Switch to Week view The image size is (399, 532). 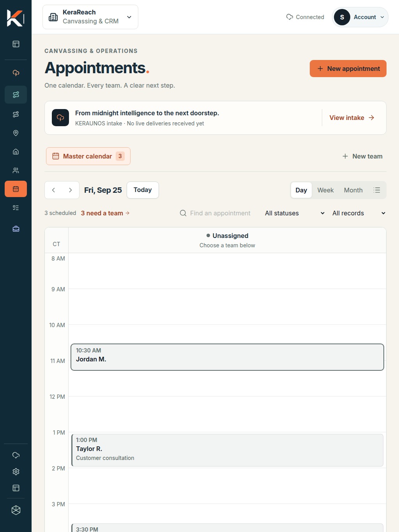(325, 190)
